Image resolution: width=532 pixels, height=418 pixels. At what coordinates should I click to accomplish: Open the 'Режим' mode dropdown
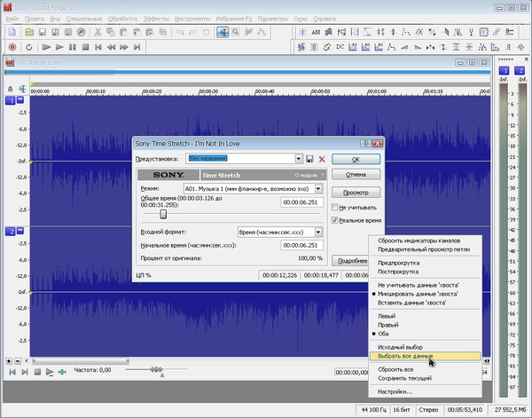click(318, 188)
